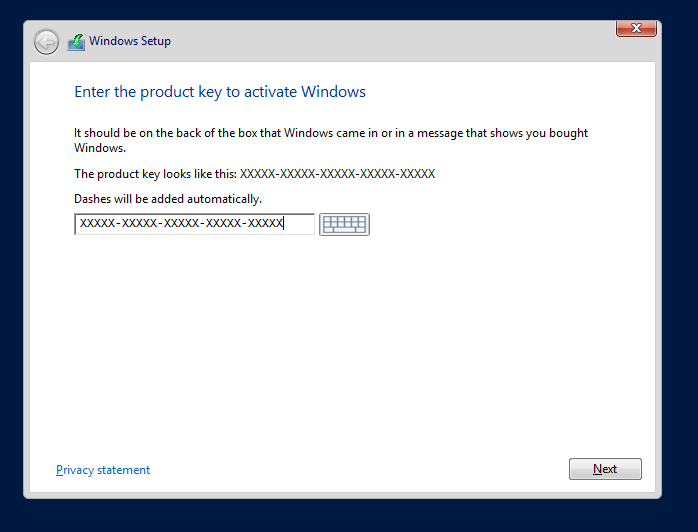Click empty space in the title bar
This screenshot has width=698, height=532.
[x=400, y=41]
